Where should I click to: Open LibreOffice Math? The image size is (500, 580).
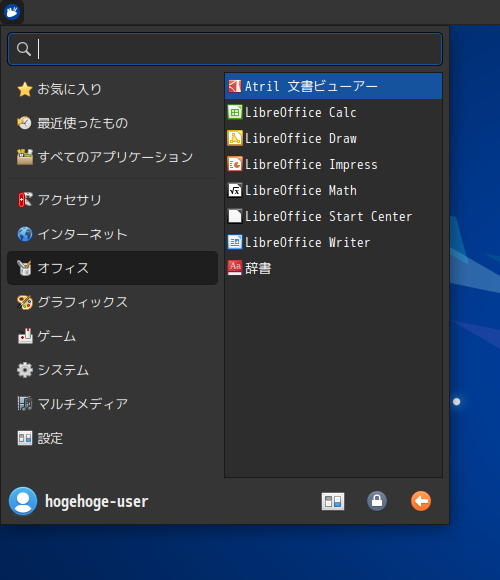333,190
